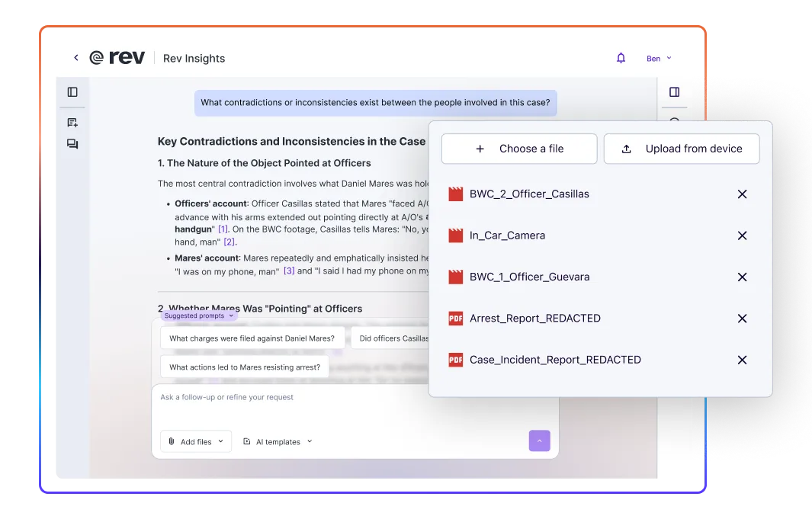The height and width of the screenshot is (519, 812).
Task: Click heading '1. The Nature of the Object'
Action: pos(264,163)
